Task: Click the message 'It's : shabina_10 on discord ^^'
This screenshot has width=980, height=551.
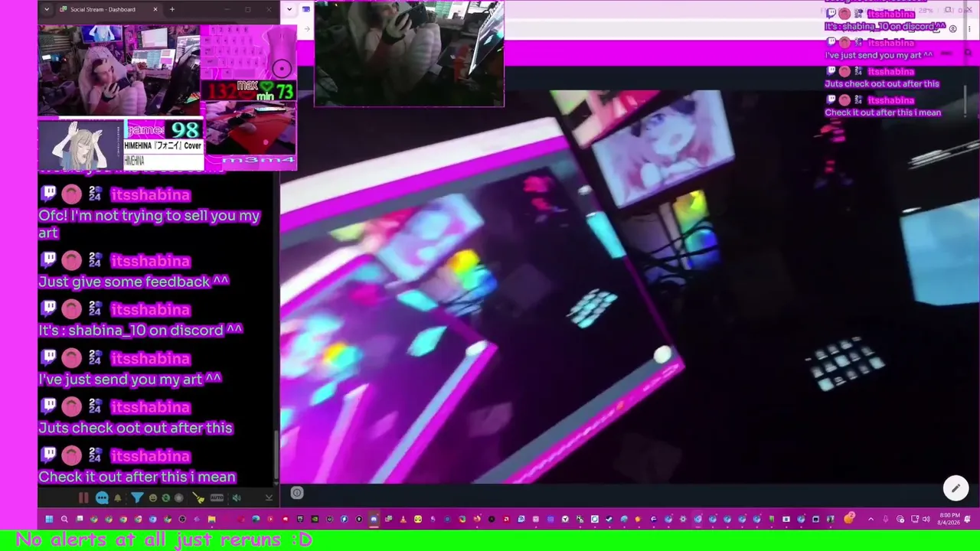Action: (141, 330)
